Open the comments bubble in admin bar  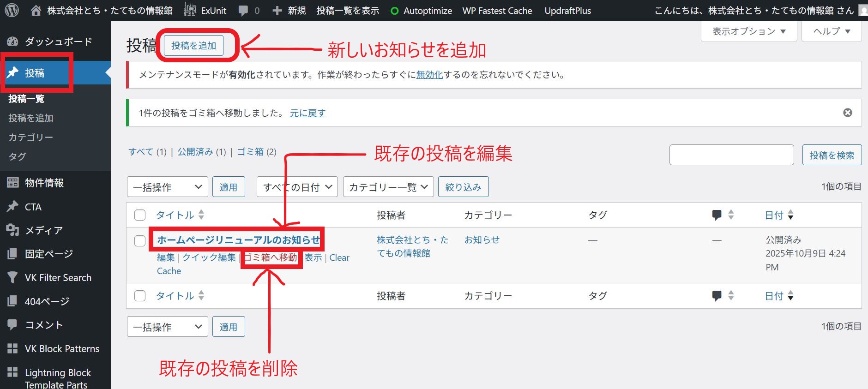point(248,11)
